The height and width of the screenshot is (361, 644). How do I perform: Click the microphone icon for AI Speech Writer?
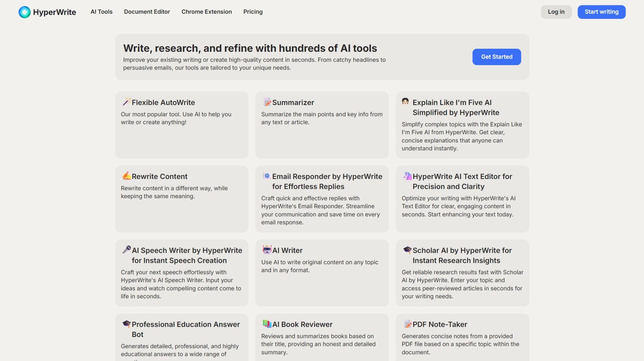(x=126, y=250)
